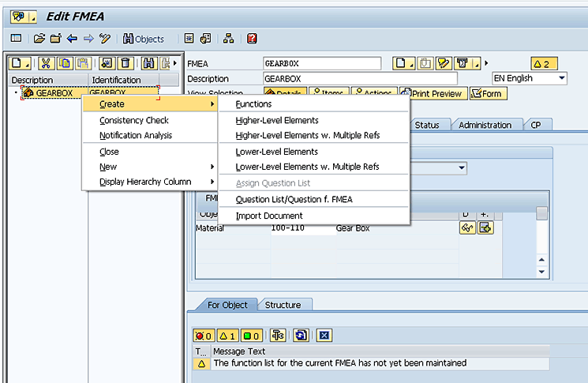Close the message panel with X icon
Viewport: 588px width, 383px height.
coord(324,335)
